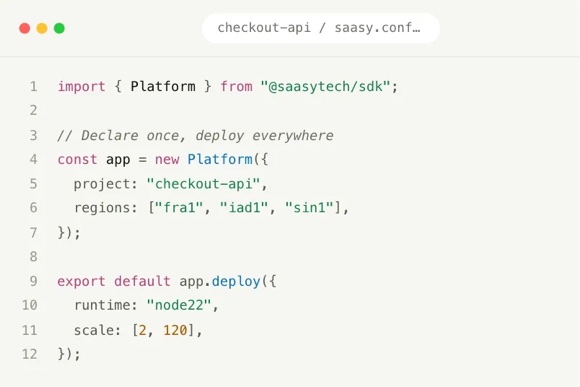Click the "checkout-api" string value on line 5
The image size is (580, 387).
203,184
